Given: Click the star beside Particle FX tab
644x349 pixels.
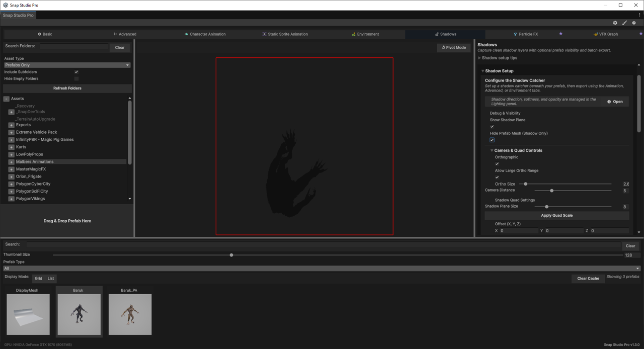Looking at the screenshot, I should tap(560, 34).
